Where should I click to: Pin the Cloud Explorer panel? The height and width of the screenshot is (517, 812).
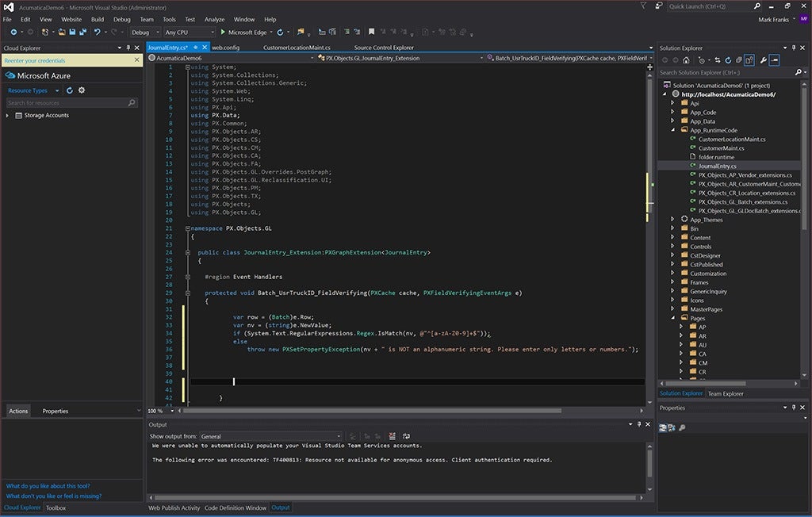click(128, 48)
